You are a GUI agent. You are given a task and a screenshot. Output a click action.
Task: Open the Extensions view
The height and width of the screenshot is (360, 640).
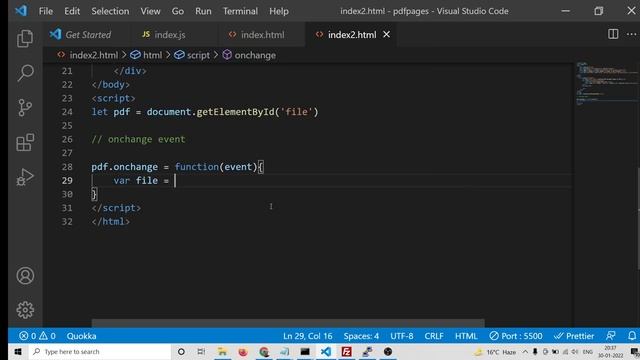tap(25, 142)
